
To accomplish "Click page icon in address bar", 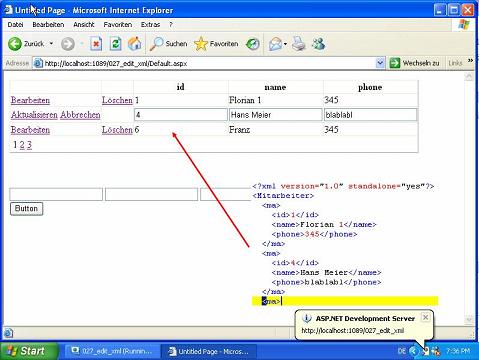I will tap(38, 63).
